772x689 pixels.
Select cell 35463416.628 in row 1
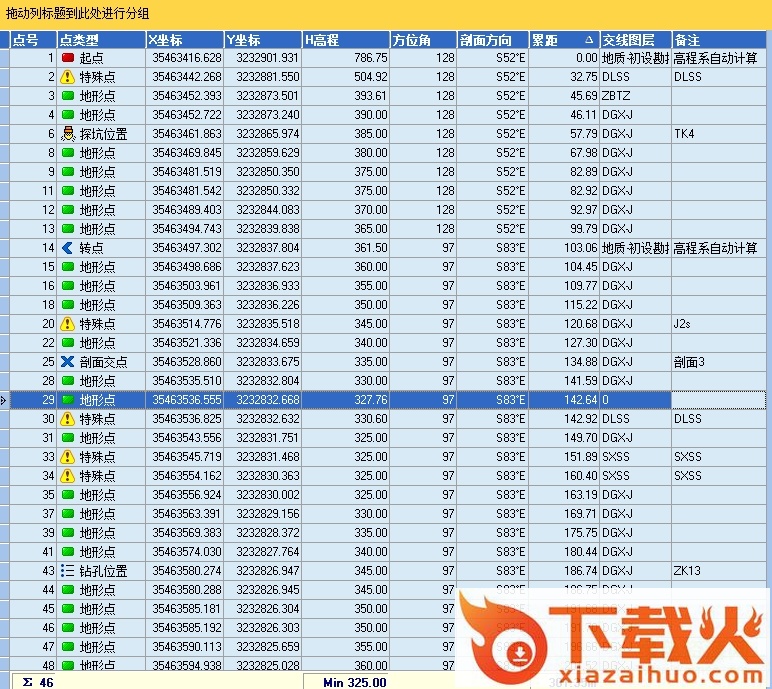tap(185, 58)
